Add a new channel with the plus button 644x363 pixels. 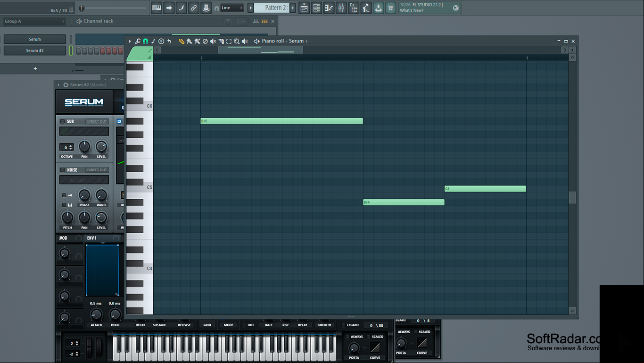click(x=35, y=68)
